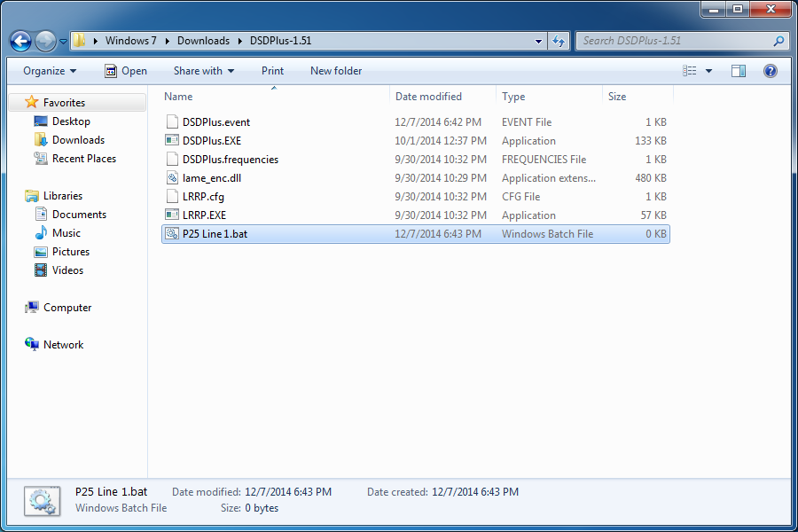
Task: Select P25 Line 1.bat file
Action: tap(415, 234)
